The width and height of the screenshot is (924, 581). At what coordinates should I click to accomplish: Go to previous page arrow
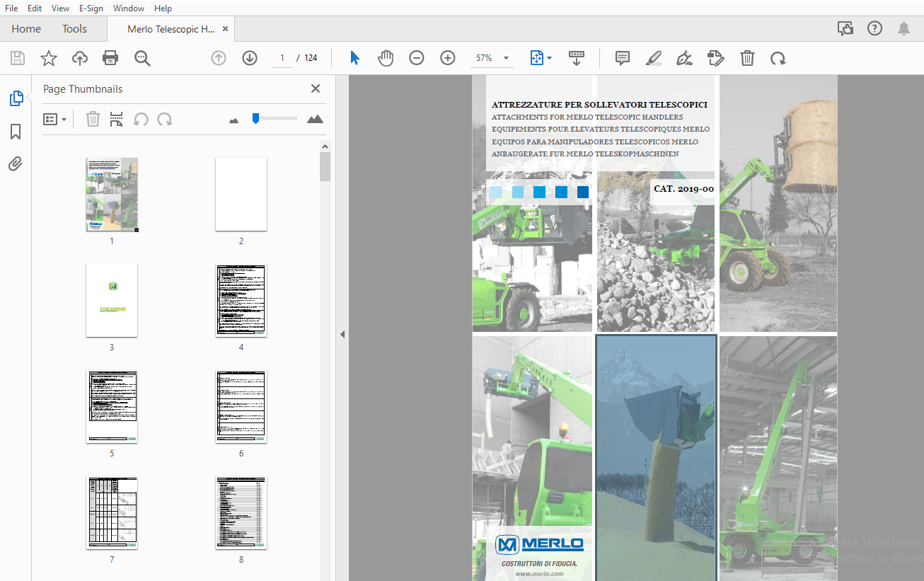coord(219,58)
